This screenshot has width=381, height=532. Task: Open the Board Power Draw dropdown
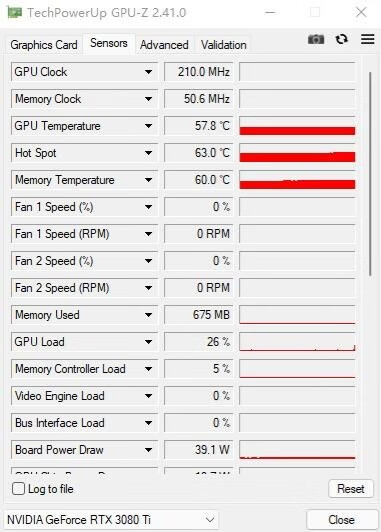tap(148, 450)
